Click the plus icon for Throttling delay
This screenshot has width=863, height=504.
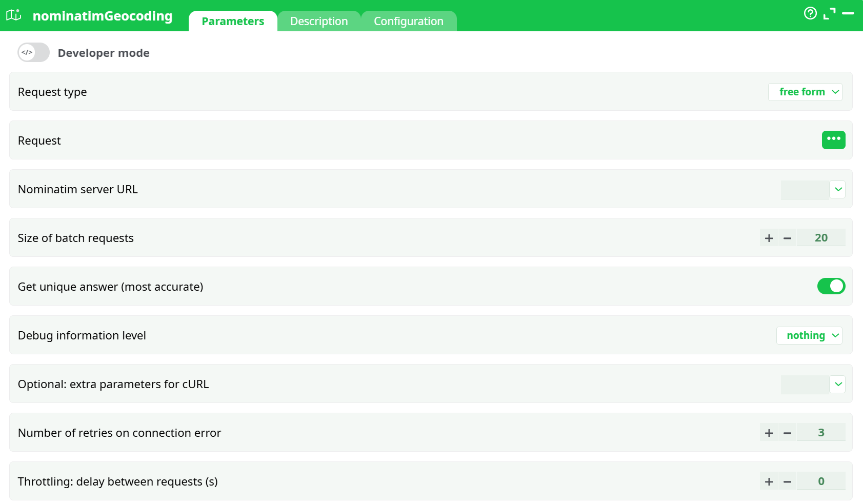pyautogui.click(x=769, y=481)
